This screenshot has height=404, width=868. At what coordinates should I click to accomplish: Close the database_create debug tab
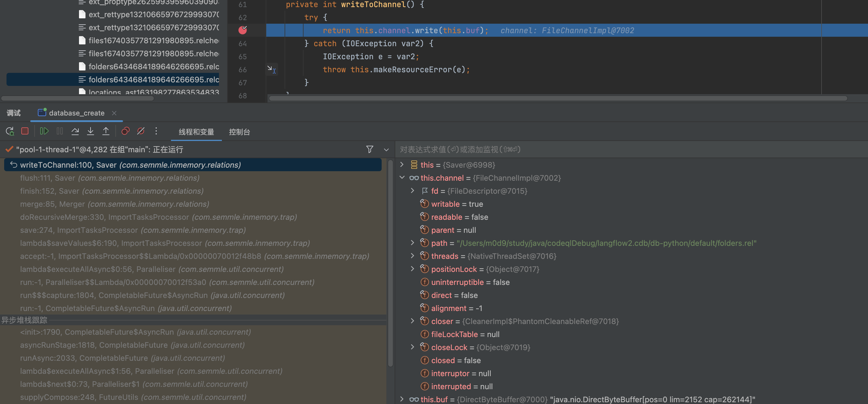[x=114, y=113]
